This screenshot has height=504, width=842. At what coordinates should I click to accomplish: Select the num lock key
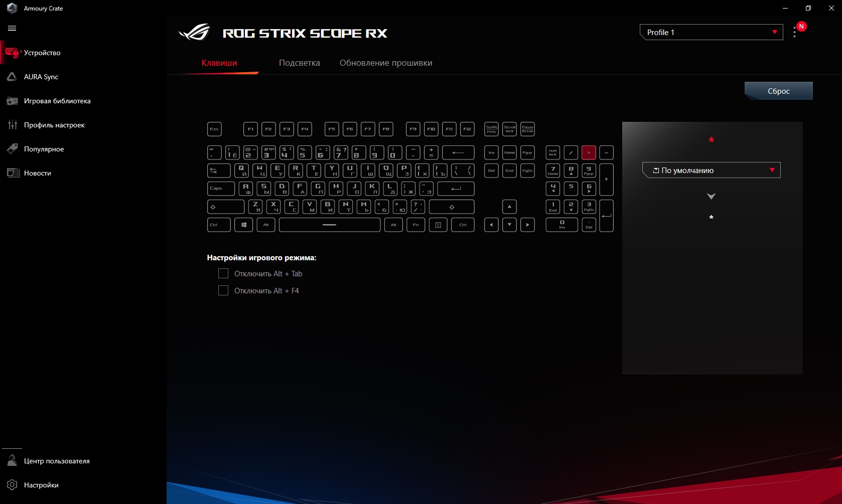click(552, 152)
